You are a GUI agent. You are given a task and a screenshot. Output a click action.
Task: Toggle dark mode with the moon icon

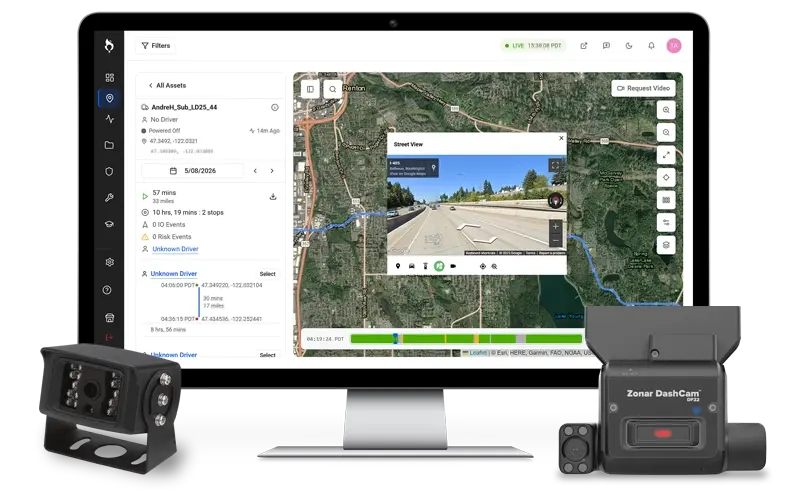[629, 45]
